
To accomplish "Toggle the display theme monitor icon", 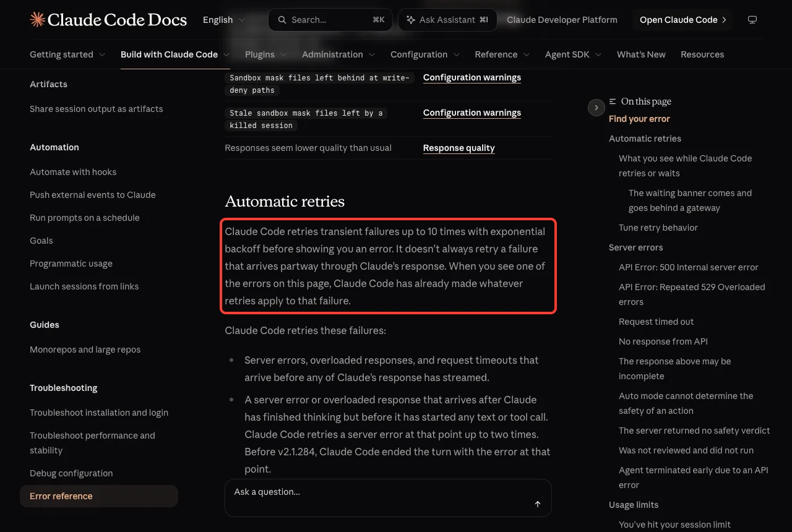I will pyautogui.click(x=752, y=20).
